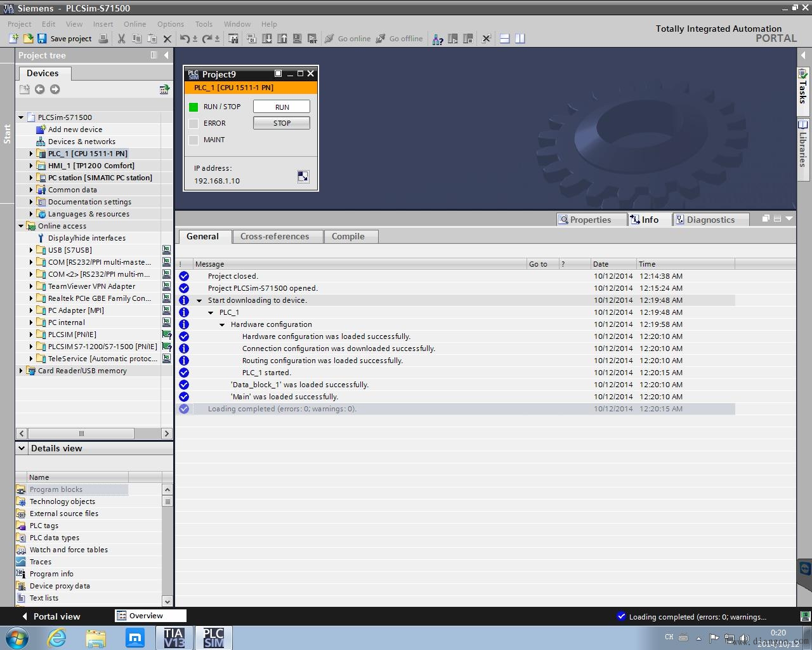Toggle PLCSIM always-on-top square button
This screenshot has width=812, height=650.
pos(278,74)
